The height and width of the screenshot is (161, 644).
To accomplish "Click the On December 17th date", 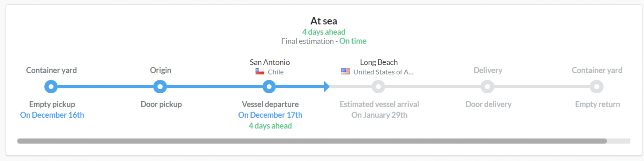I will (270, 115).
